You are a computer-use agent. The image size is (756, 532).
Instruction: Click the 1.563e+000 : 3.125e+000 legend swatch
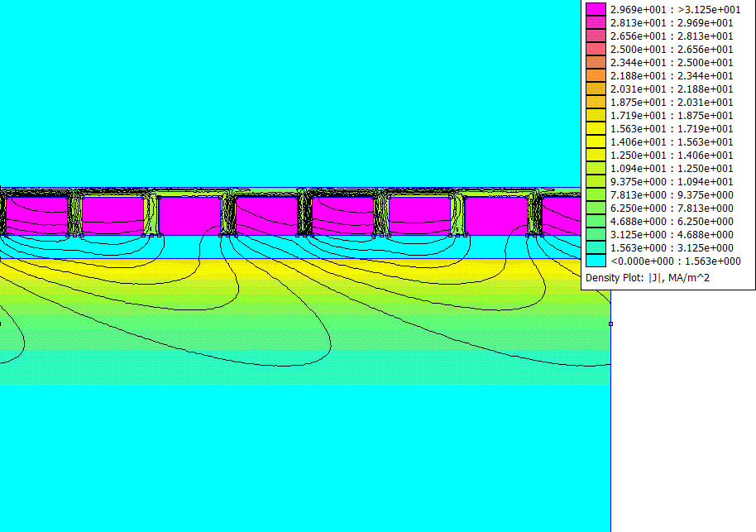coord(596,247)
